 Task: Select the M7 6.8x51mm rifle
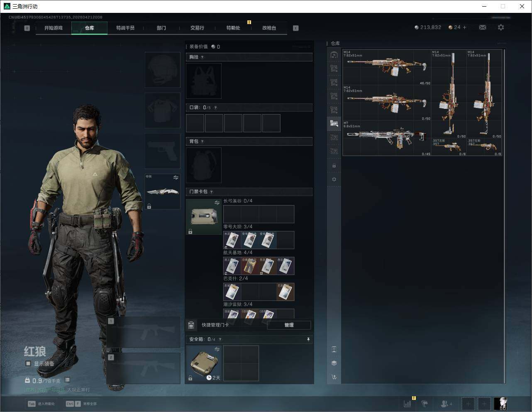click(387, 139)
